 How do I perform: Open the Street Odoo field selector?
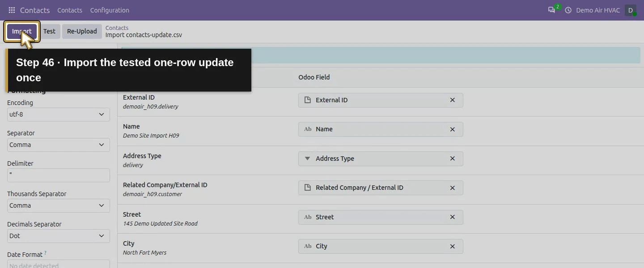click(x=381, y=217)
